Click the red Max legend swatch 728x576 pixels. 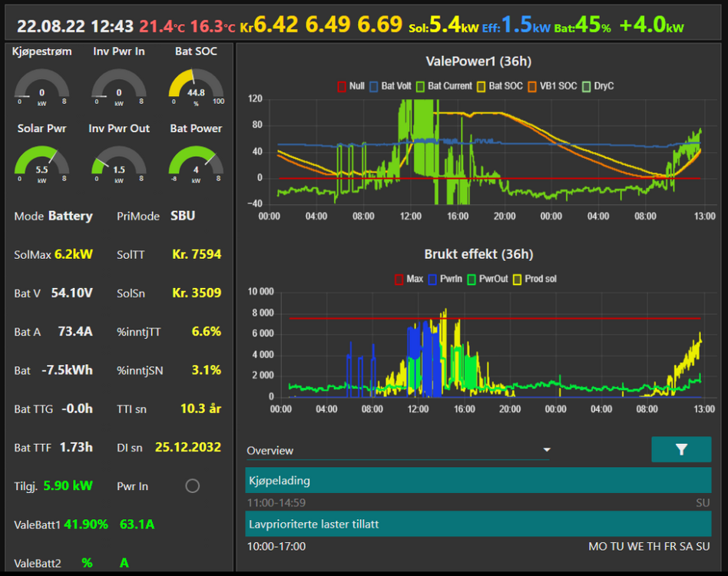click(399, 279)
